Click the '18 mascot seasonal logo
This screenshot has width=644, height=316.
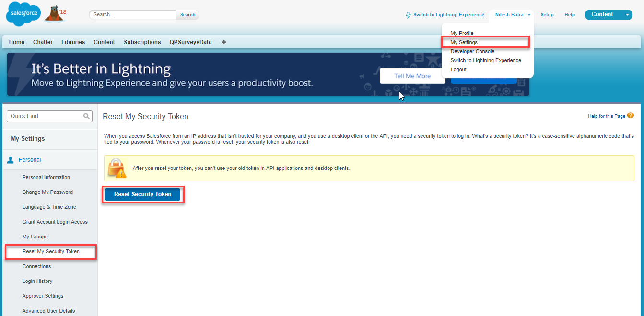(x=55, y=14)
